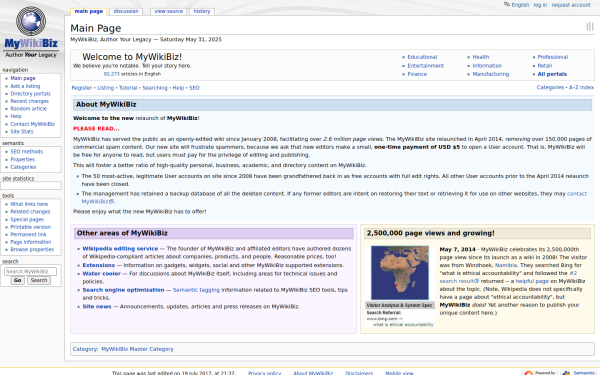Open Site Stats sidebar link
This screenshot has height=375, width=600.
22,132
